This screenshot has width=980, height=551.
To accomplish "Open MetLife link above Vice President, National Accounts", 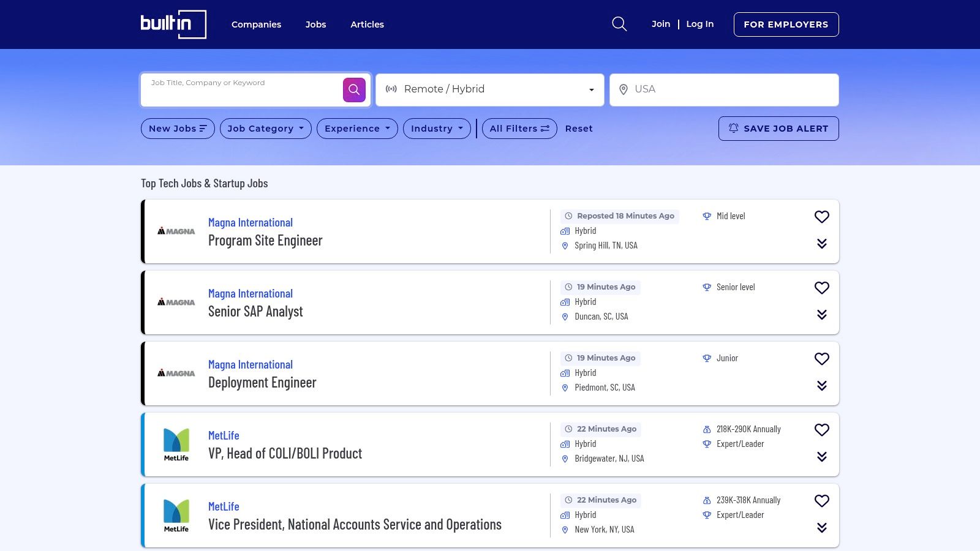I will [224, 507].
